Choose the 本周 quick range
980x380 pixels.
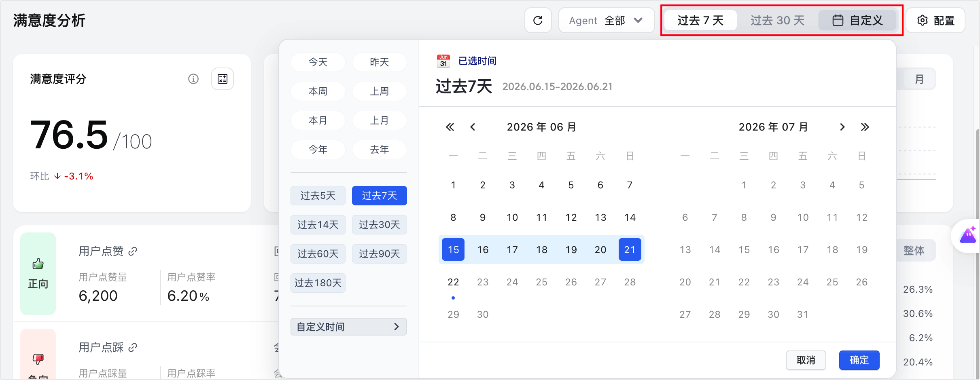tap(318, 91)
